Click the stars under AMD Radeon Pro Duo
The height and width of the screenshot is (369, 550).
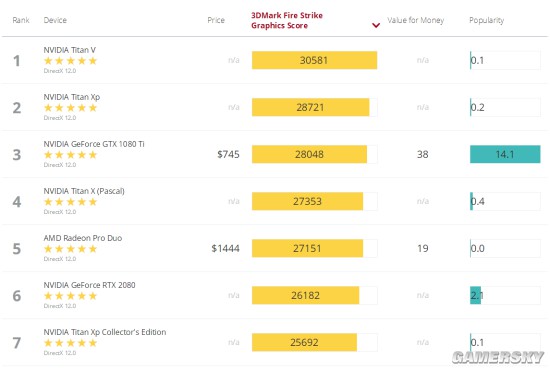tap(70, 249)
